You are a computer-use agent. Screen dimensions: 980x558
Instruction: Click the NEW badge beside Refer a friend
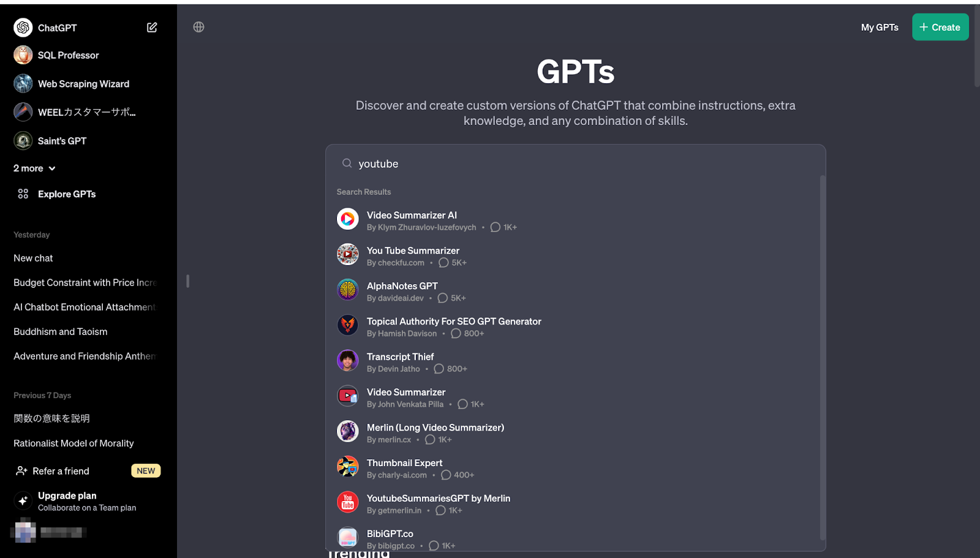click(x=146, y=470)
